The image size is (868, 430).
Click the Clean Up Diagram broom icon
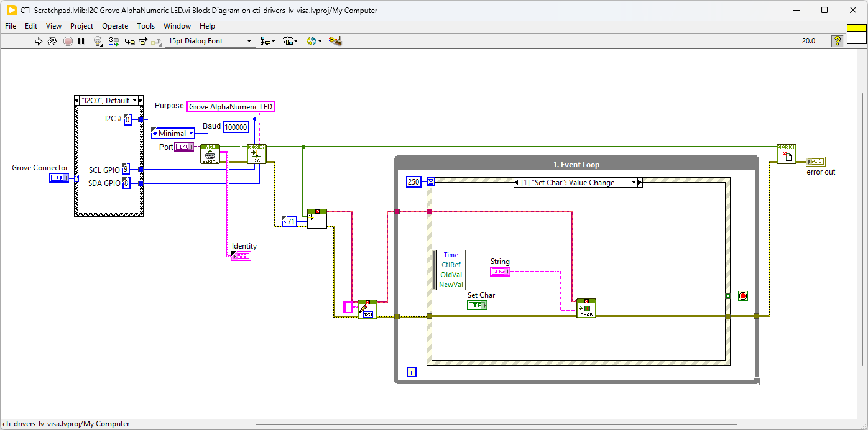335,41
